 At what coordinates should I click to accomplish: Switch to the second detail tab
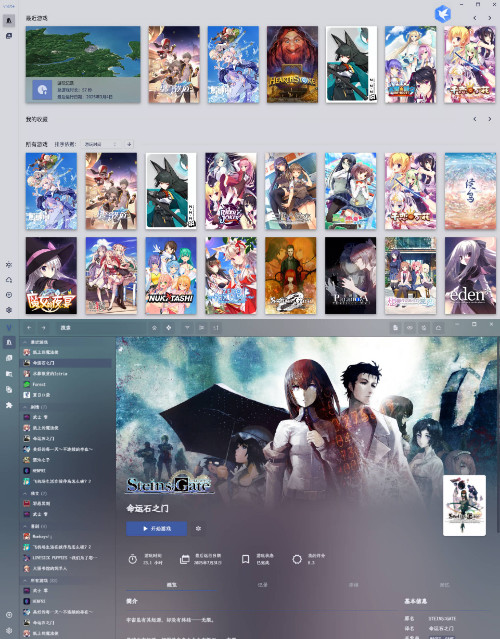tap(262, 585)
